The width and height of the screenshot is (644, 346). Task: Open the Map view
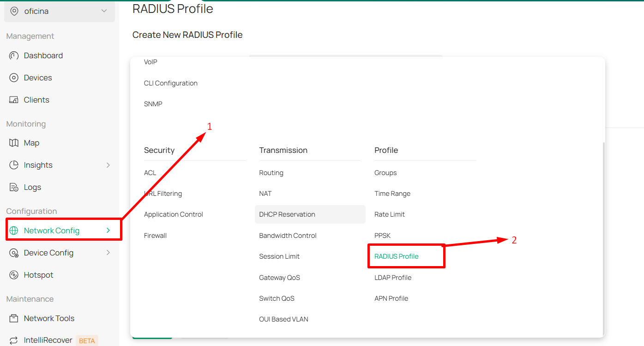click(x=31, y=143)
